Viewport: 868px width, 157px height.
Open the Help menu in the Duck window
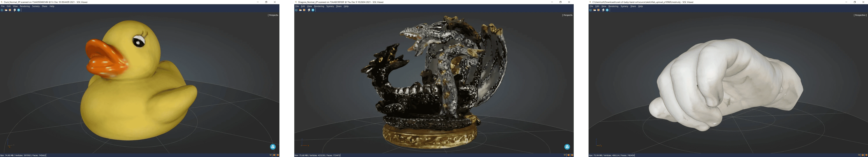[52, 6]
